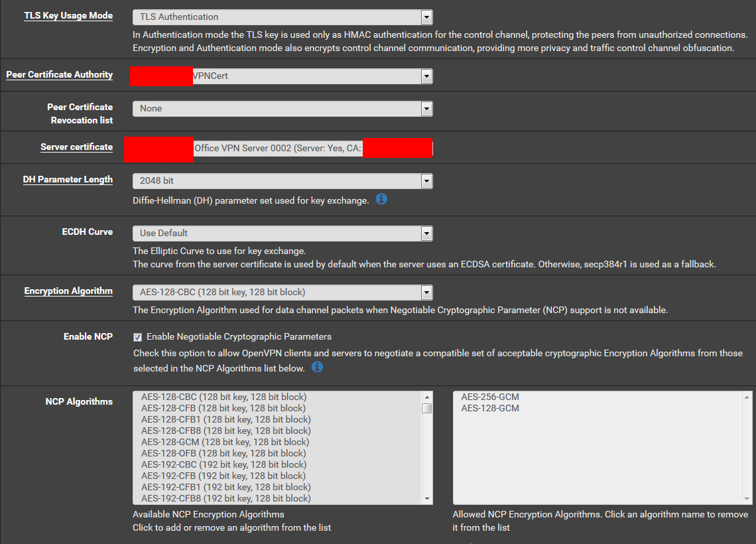The height and width of the screenshot is (544, 756).
Task: Select AES-128-GCM in available NCP algorithms
Action: click(225, 442)
